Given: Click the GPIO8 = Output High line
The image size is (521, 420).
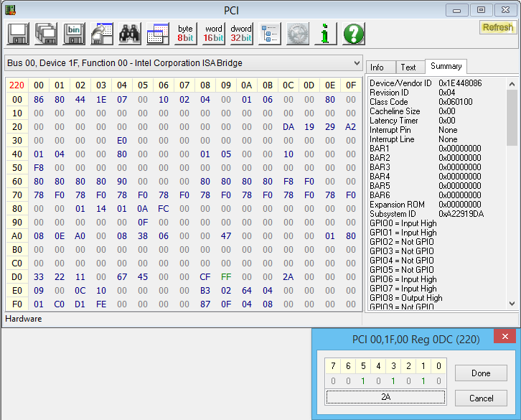Looking at the screenshot, I should tap(406, 298).
